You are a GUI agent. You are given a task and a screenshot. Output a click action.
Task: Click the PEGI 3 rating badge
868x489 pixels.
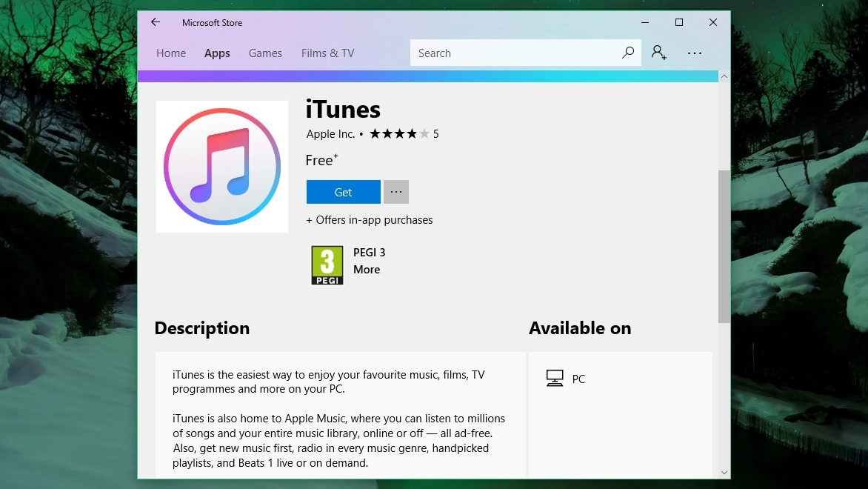click(327, 265)
